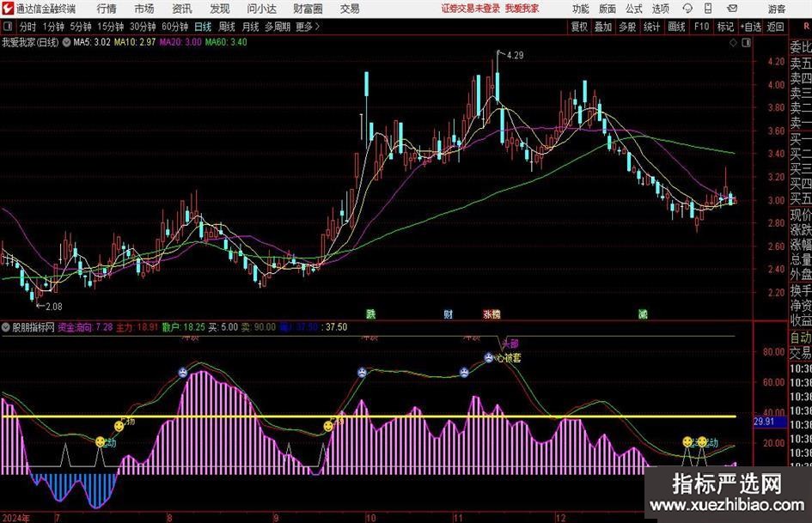Click the 画线 drawing toolbar button
Screen dimensions: 812x523
coord(676,27)
